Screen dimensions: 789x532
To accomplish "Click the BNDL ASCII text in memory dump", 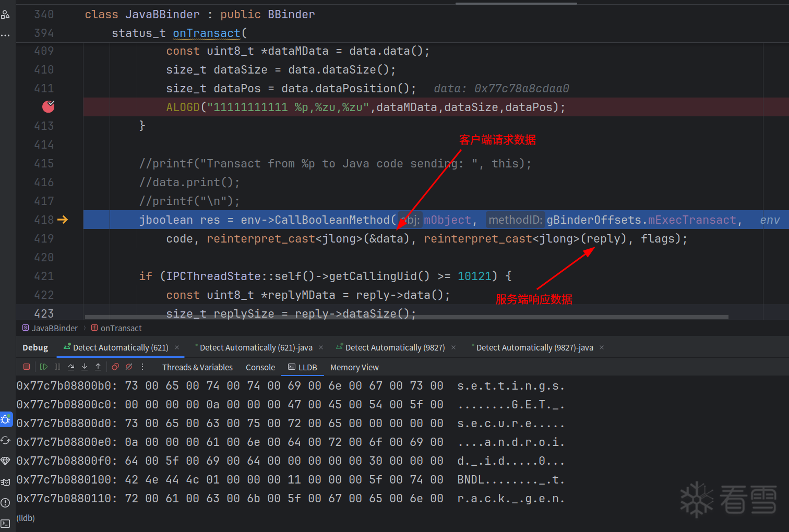I will (x=471, y=480).
